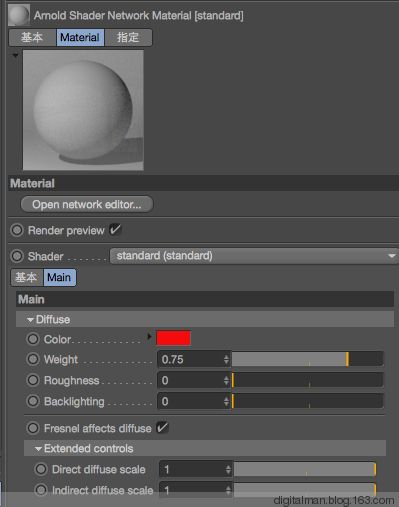Viewport: 399px width, 507px height.
Task: Click the Backlighting slider track
Action: (x=307, y=401)
